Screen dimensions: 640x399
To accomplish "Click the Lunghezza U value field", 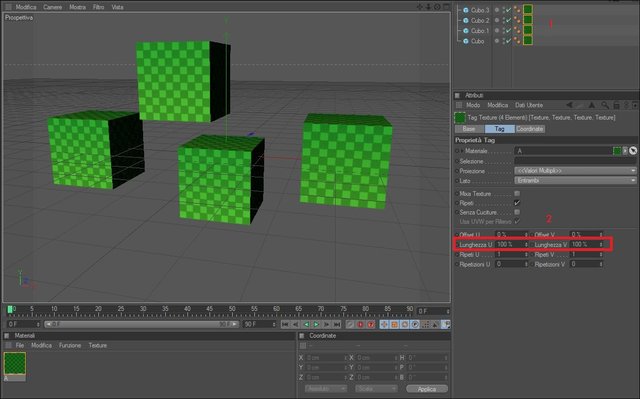I will pyautogui.click(x=512, y=244).
